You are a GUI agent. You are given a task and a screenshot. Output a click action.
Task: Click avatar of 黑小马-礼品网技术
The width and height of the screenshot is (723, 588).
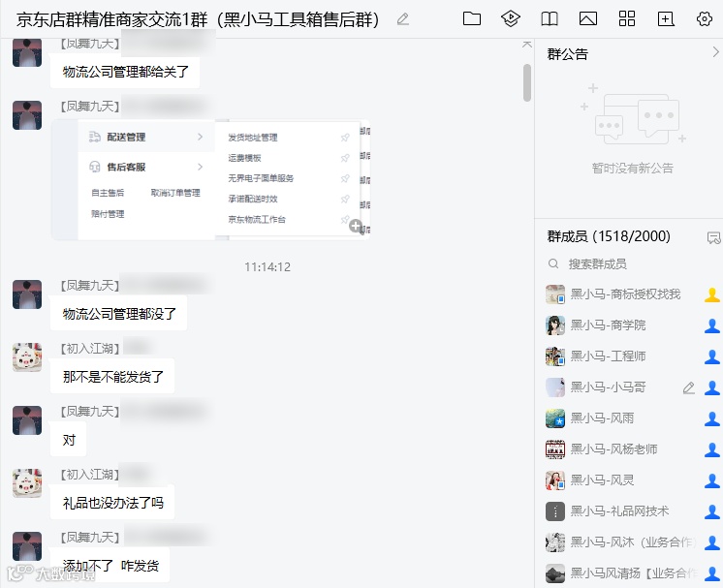tap(555, 511)
